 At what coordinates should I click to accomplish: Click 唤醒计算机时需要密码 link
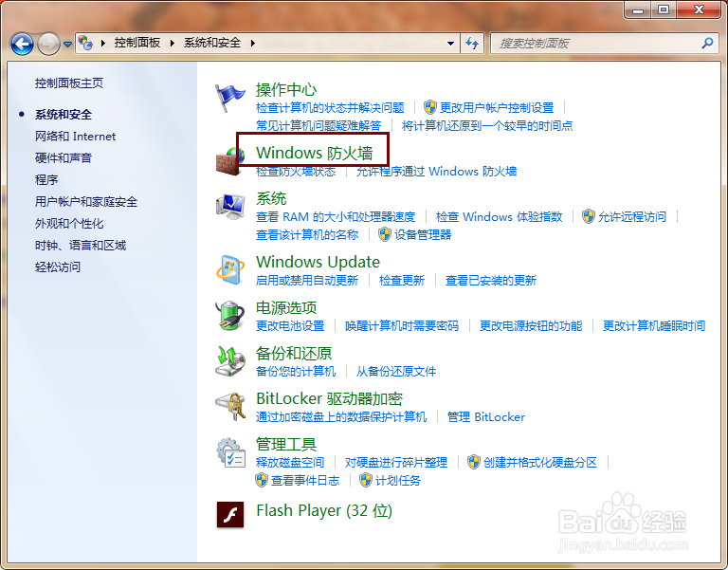pyautogui.click(x=402, y=326)
